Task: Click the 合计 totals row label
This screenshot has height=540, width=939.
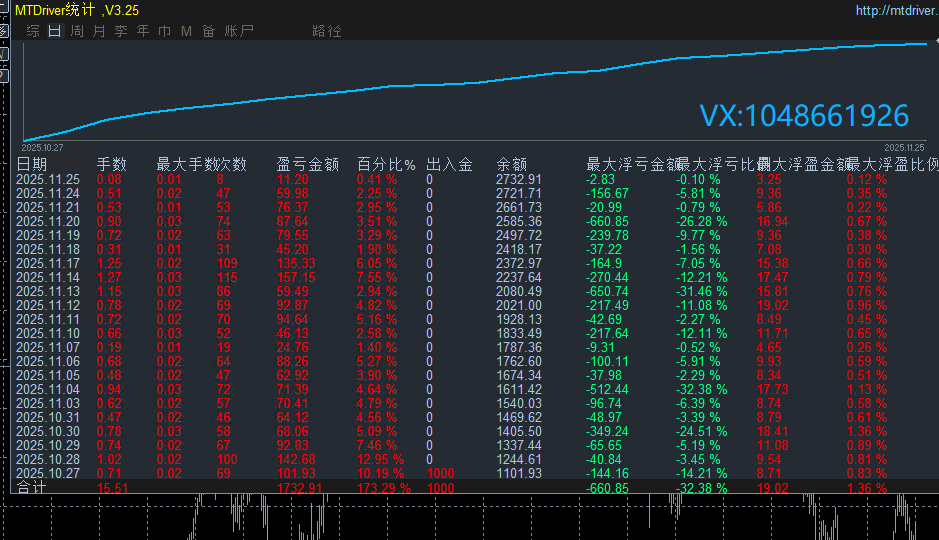Action: tap(32, 488)
